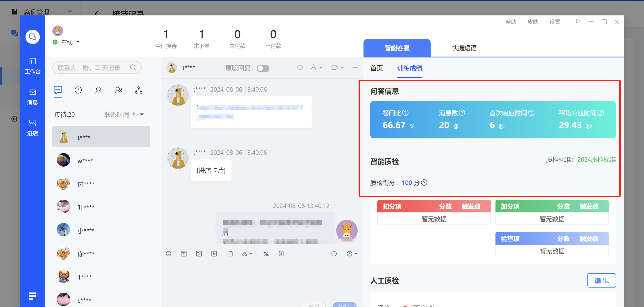Click the 平均响应时间 help question icon

(x=601, y=113)
